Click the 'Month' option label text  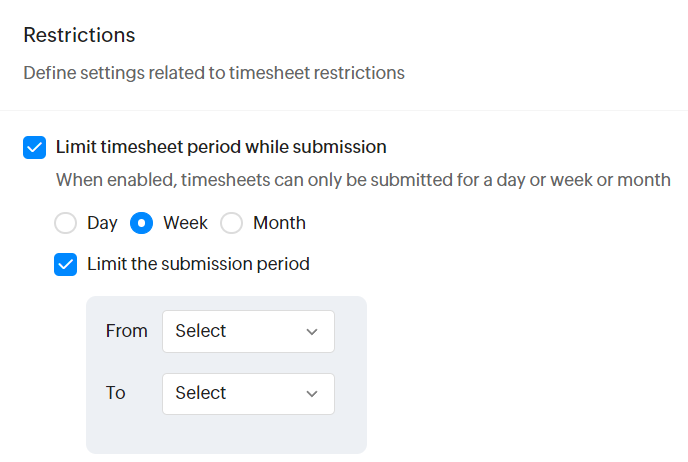tap(279, 223)
